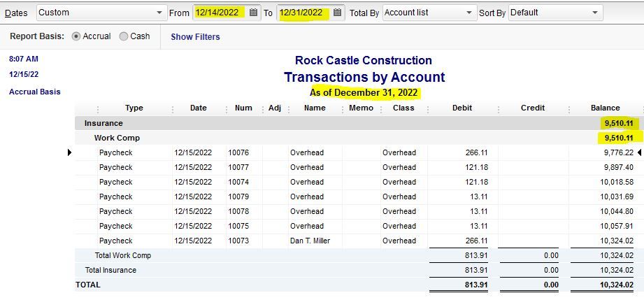Click the Work Comp account row

click(x=117, y=138)
